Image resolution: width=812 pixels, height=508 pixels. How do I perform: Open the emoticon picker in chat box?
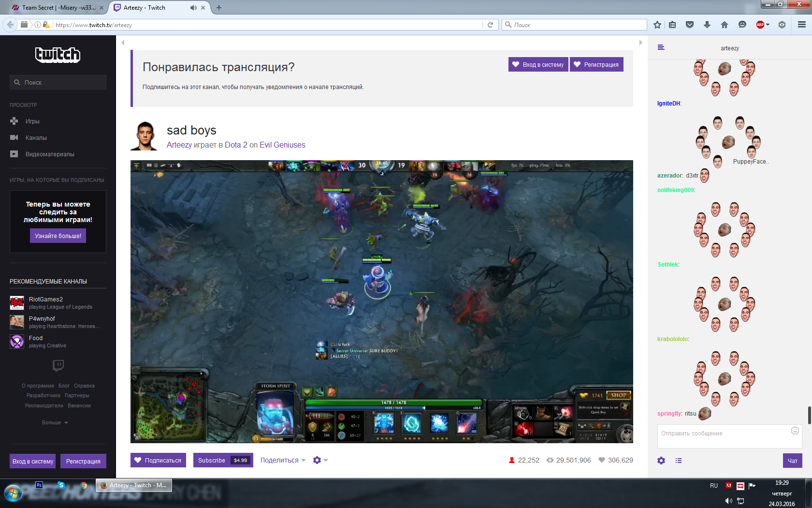[x=795, y=431]
